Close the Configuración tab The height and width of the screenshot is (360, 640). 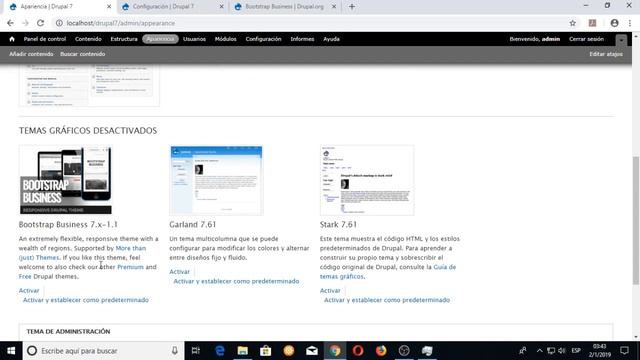[x=222, y=7]
